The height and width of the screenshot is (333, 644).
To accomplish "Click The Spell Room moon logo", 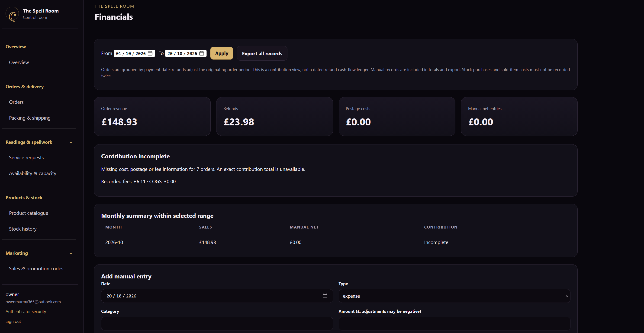I will tap(12, 14).
